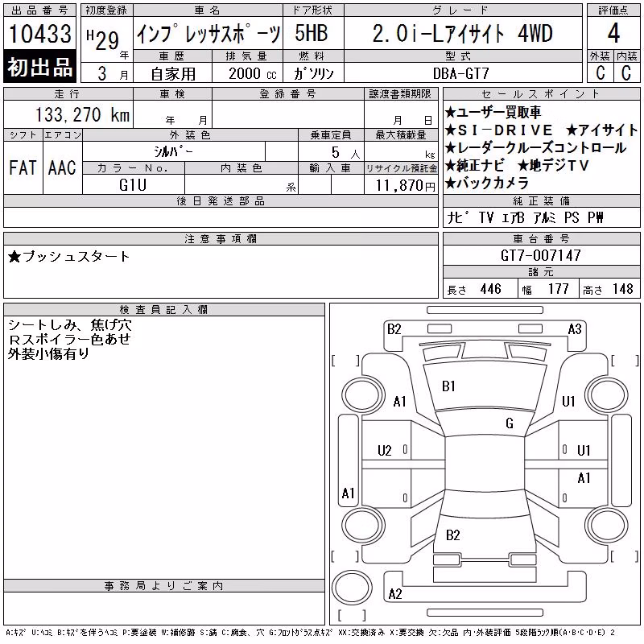Select the registration month value 3
This screenshot has width=644, height=644.
[102, 74]
